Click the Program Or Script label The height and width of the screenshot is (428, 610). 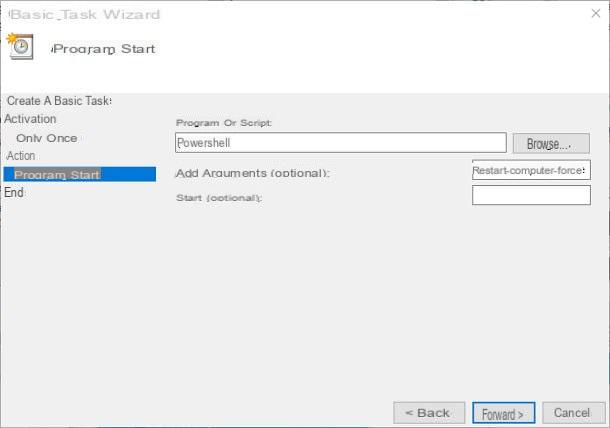pos(224,123)
